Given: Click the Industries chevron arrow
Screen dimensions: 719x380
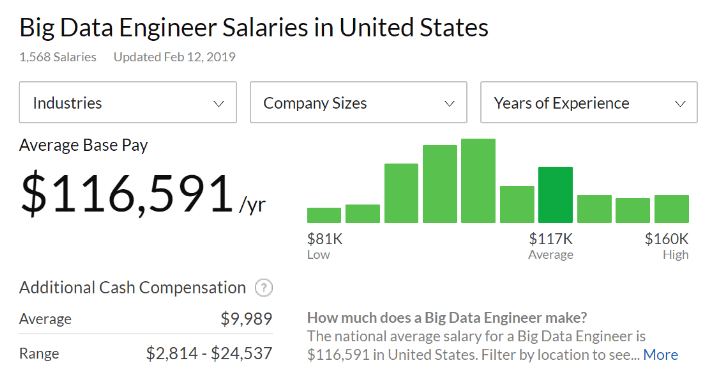Looking at the screenshot, I should (219, 104).
